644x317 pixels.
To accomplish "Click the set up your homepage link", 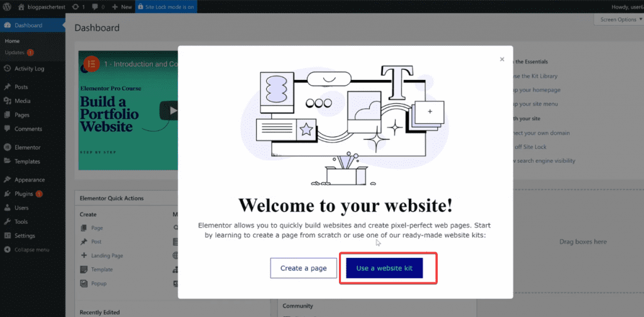I will click(x=536, y=90).
